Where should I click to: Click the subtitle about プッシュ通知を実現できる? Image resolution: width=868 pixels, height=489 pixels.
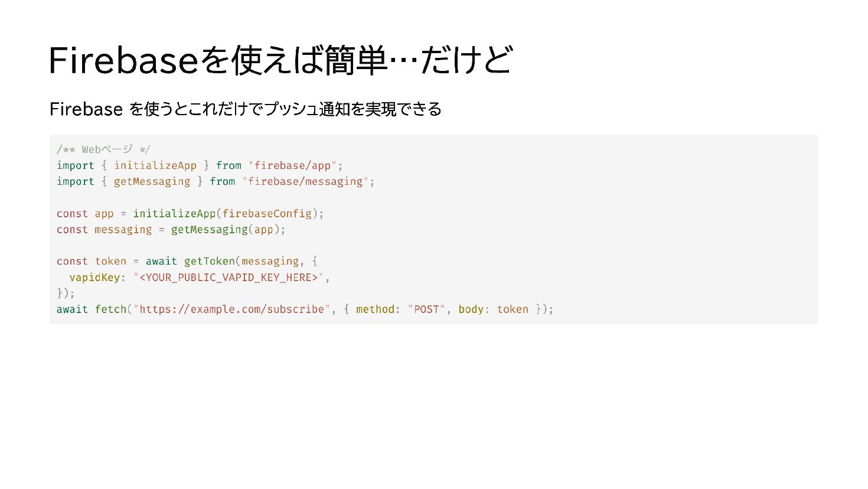point(246,109)
